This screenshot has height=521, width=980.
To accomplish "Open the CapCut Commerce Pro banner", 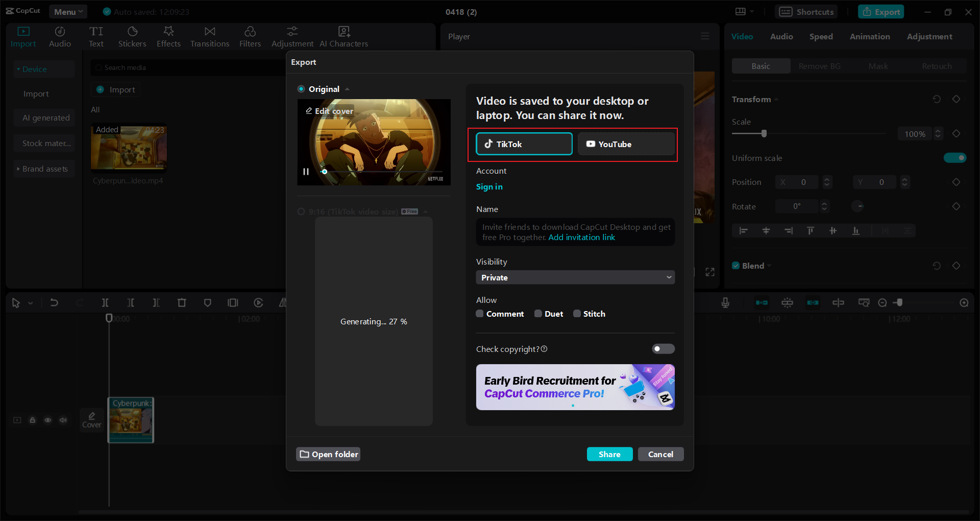I will coord(575,387).
